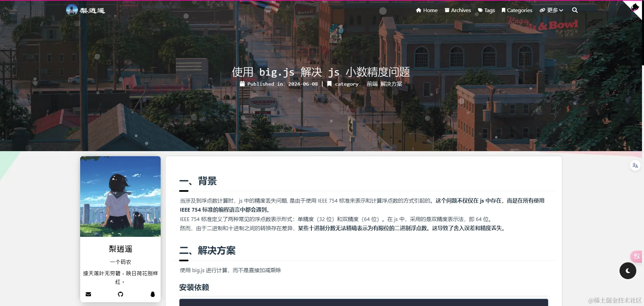The image size is (644, 306).
Task: Click the post title 使用 big.js 解决 js 小数精度问题
Action: pos(321,72)
